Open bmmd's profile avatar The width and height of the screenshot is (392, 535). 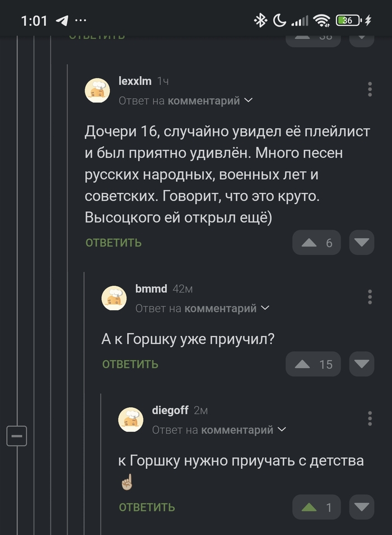[114, 297]
